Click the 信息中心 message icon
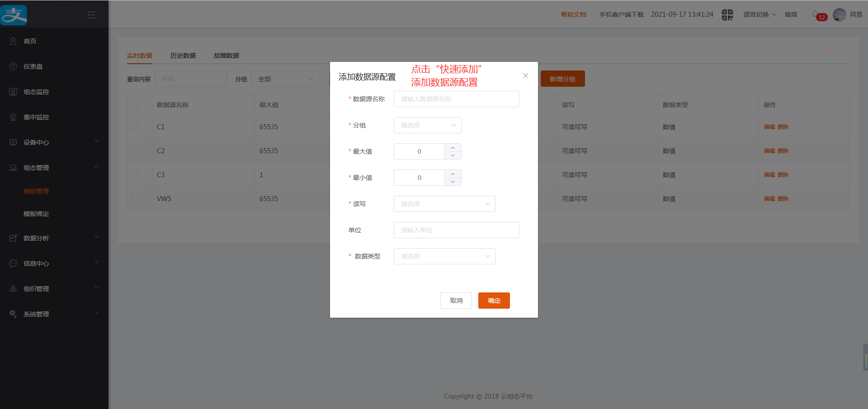This screenshot has height=409, width=868. click(x=13, y=263)
